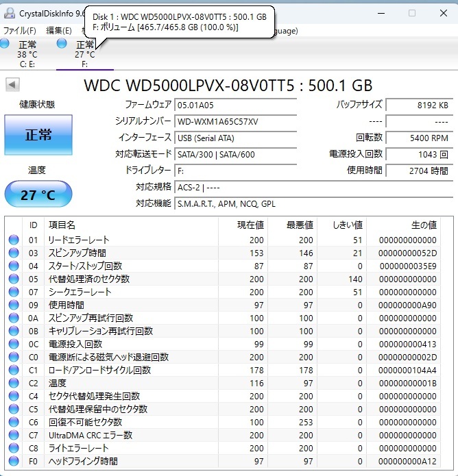Click interface field USB (Serial ATA)
The width and height of the screenshot is (458, 476).
pos(236,138)
